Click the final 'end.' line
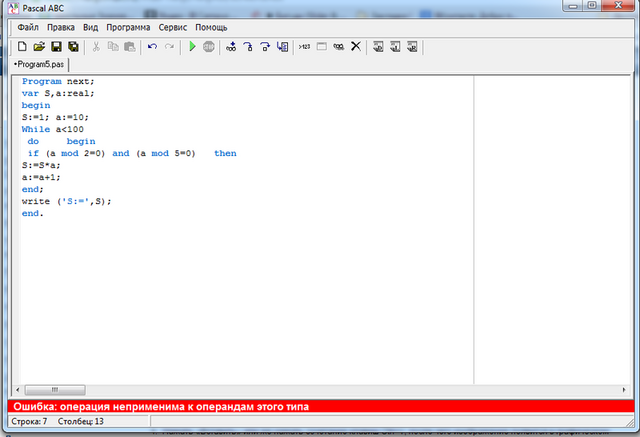640x437 pixels. [33, 213]
